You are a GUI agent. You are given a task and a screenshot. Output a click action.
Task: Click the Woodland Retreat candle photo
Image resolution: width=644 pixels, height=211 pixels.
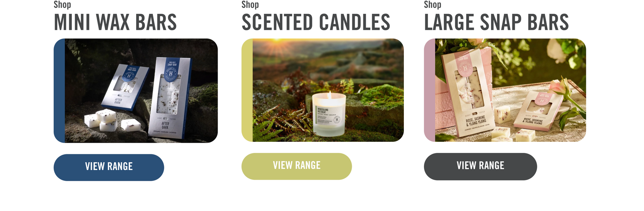point(328,90)
